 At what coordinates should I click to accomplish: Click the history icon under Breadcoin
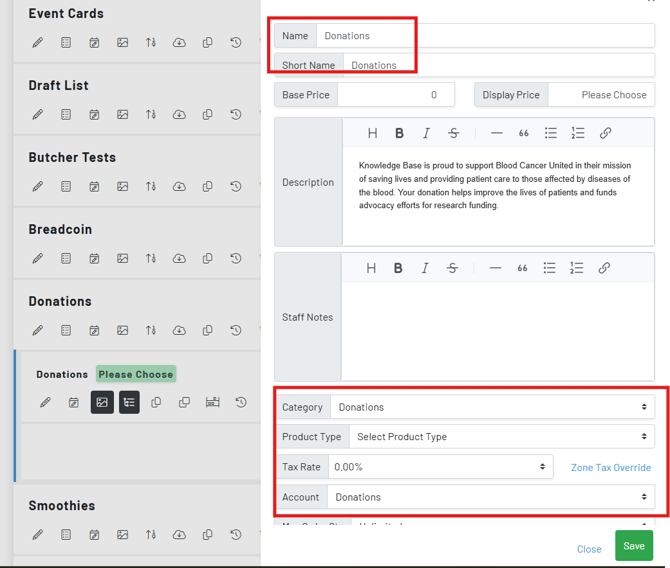[236, 259]
